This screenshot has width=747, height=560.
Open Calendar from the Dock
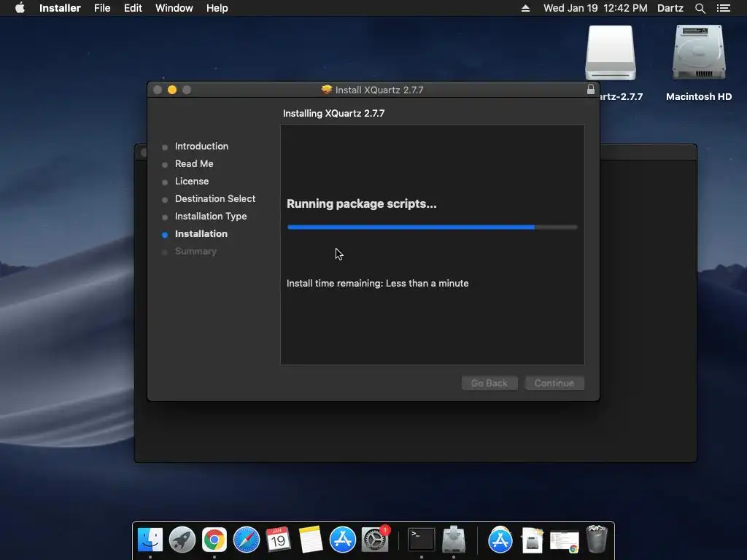click(278, 540)
